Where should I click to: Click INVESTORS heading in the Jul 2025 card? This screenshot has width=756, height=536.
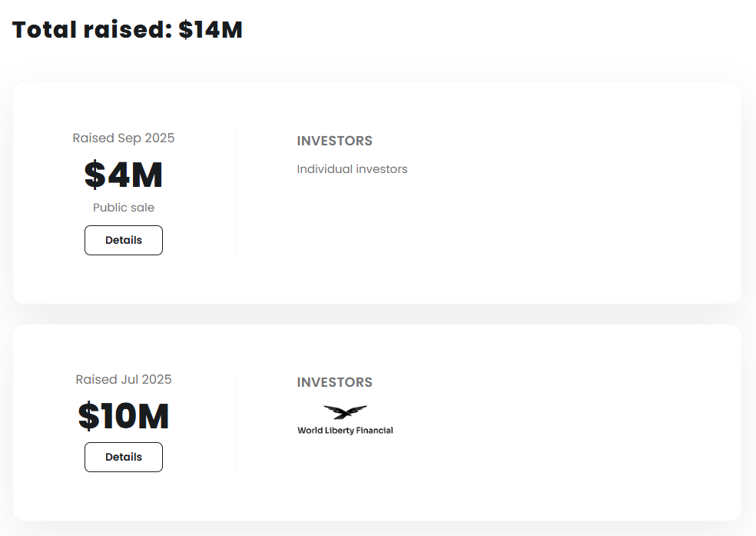pyautogui.click(x=334, y=383)
